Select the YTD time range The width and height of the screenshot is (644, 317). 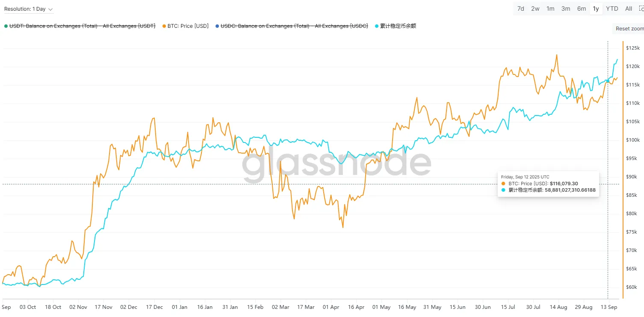click(x=612, y=9)
